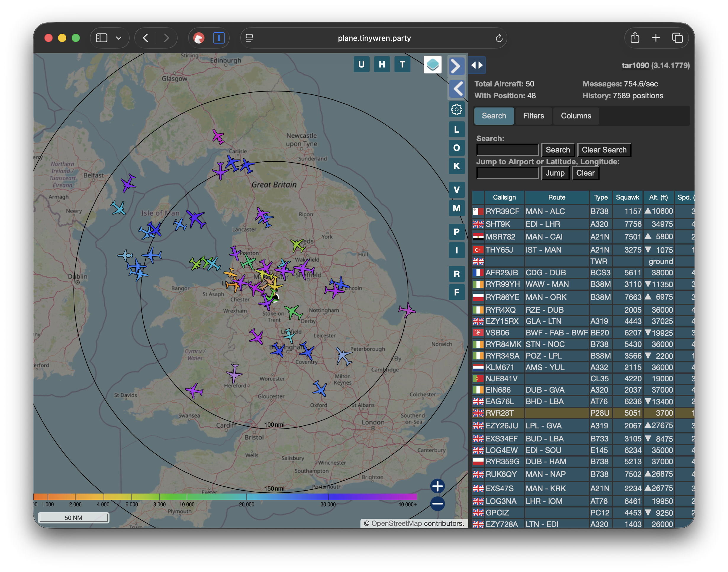Click the "R" button in the sidebar strip
This screenshot has width=728, height=572.
pyautogui.click(x=457, y=274)
